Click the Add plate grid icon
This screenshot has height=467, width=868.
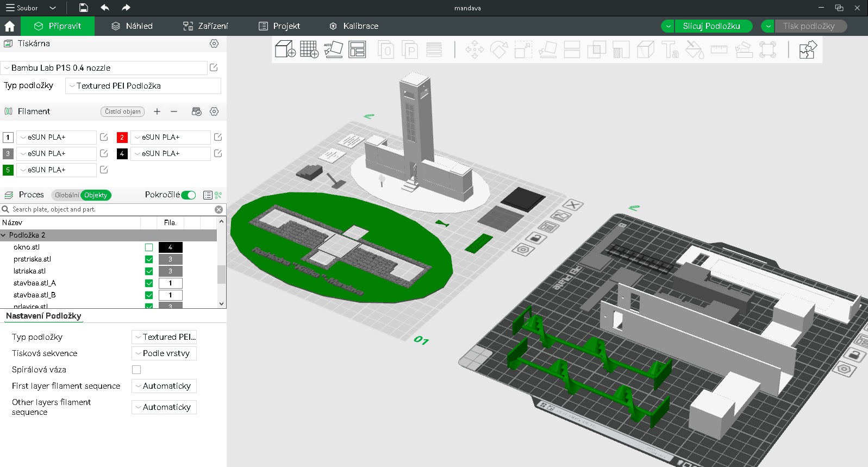click(309, 49)
